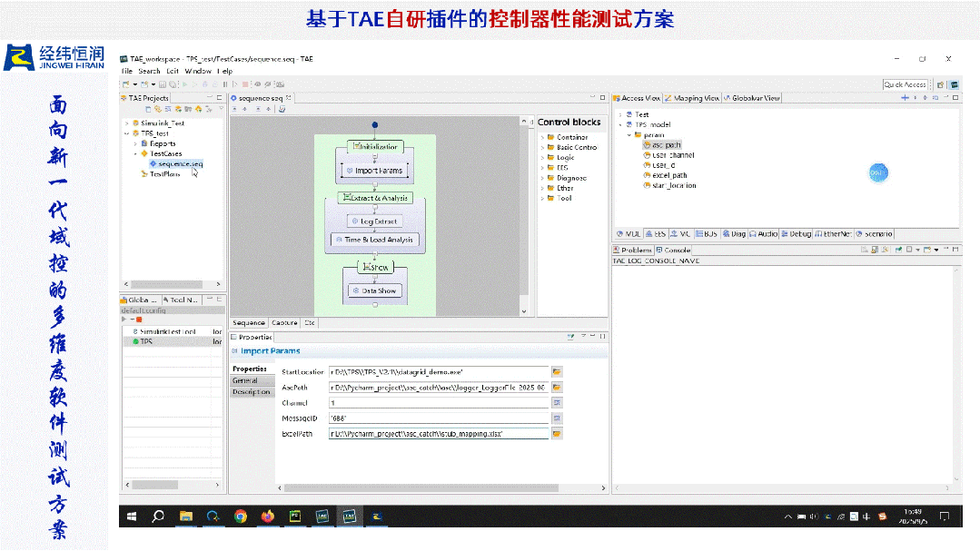
Task: Select the excel_path parameter
Action: pyautogui.click(x=666, y=175)
